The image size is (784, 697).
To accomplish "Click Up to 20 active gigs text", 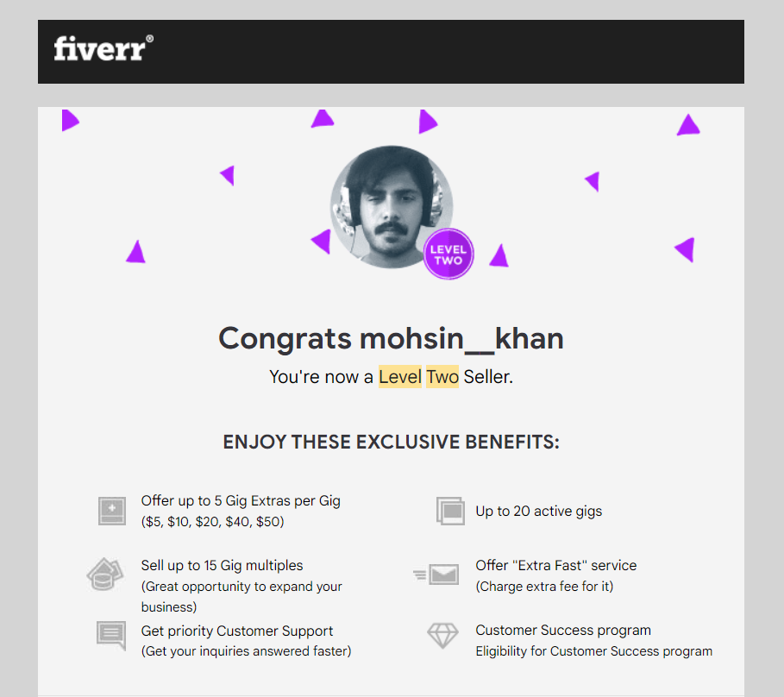I will (538, 511).
